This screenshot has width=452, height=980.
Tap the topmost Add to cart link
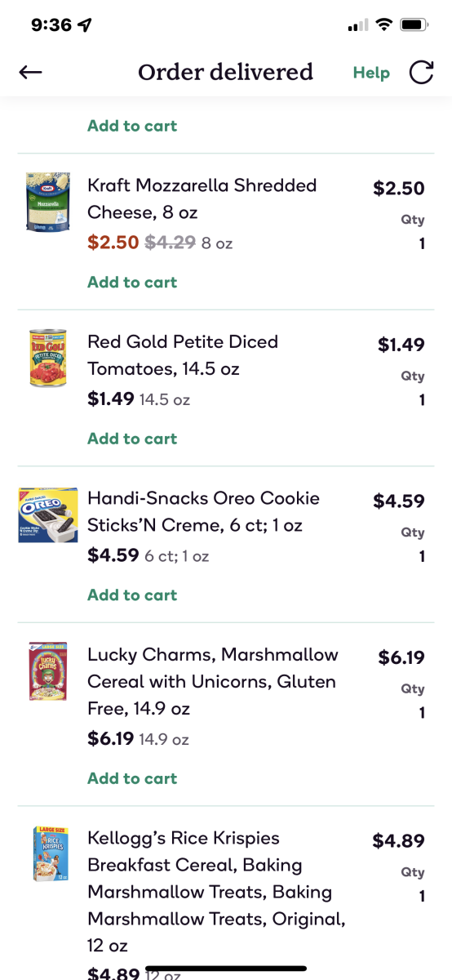point(132,126)
